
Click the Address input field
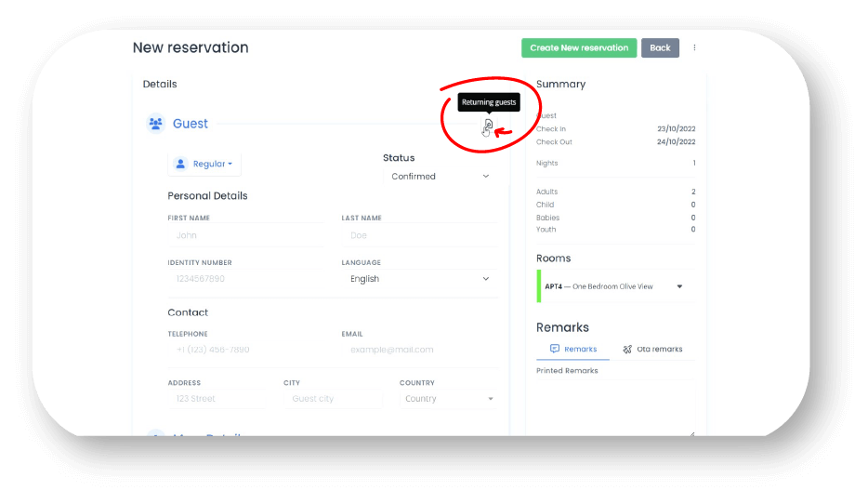217,399
